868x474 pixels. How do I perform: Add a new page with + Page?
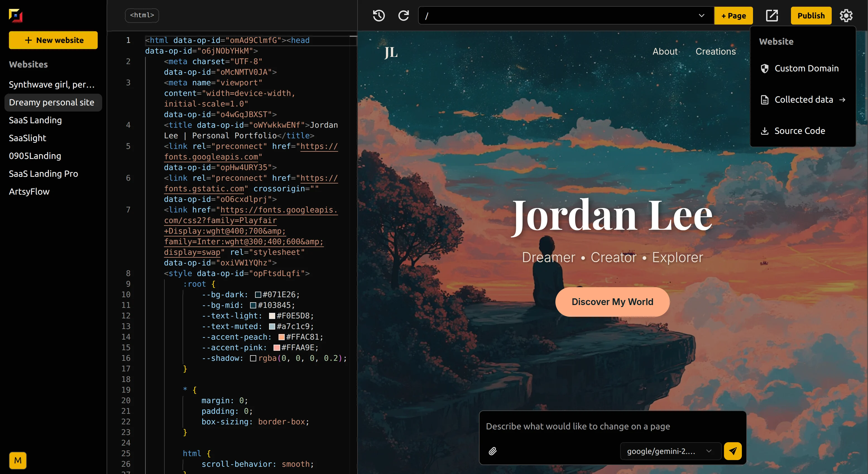[733, 16]
